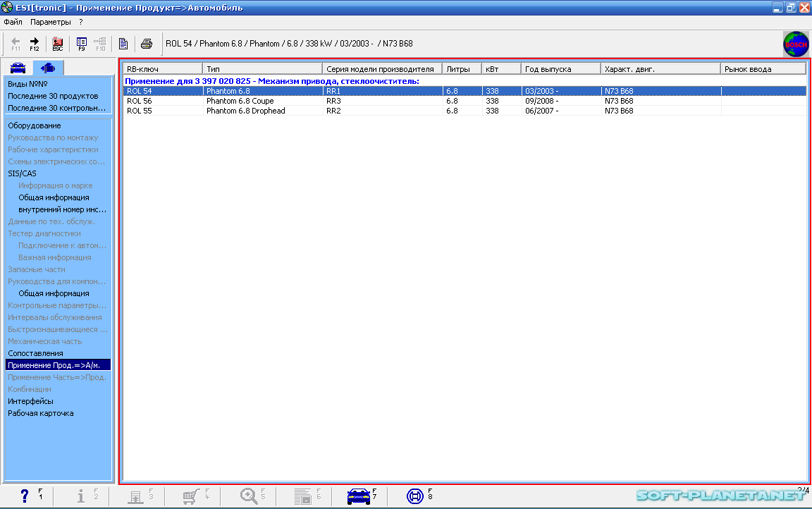Select the Phantom 6.8 Coupe row
The image size is (812, 509).
click(240, 101)
